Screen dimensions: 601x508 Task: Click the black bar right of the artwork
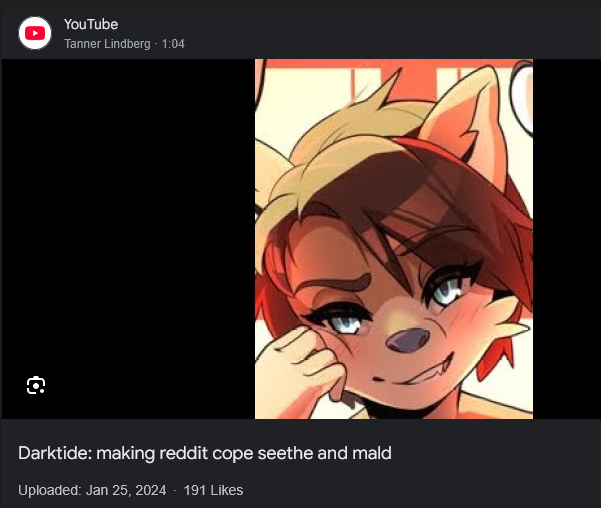pyautogui.click(x=567, y=239)
